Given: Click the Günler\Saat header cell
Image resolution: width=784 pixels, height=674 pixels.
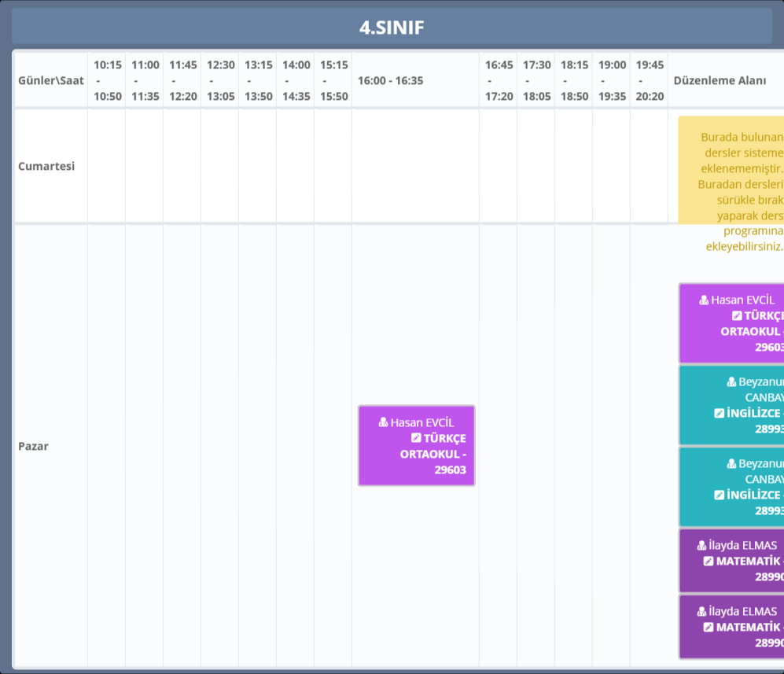Looking at the screenshot, I should 51,80.
